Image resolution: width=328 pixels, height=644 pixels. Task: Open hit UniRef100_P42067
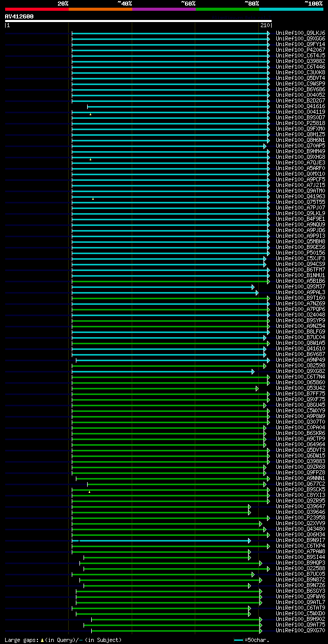300,50
